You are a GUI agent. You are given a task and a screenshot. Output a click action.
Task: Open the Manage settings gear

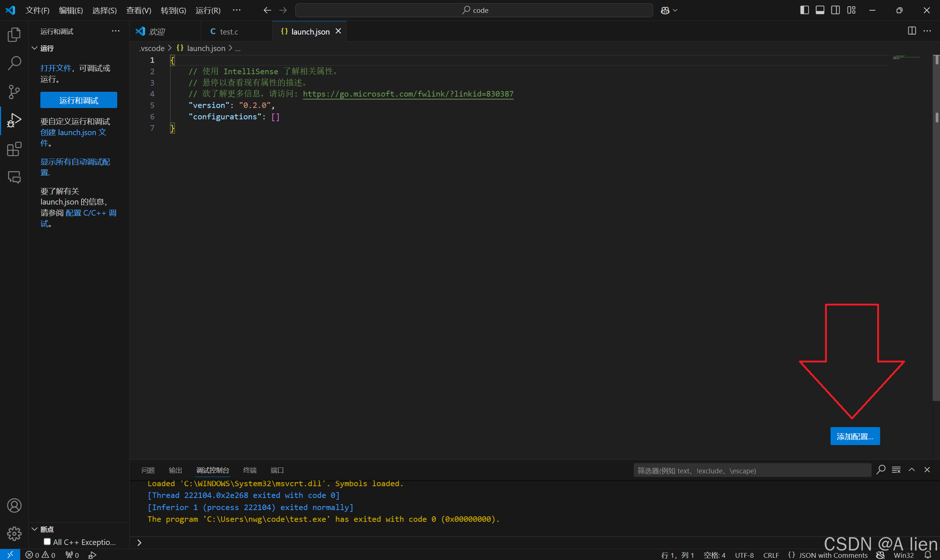(14, 533)
